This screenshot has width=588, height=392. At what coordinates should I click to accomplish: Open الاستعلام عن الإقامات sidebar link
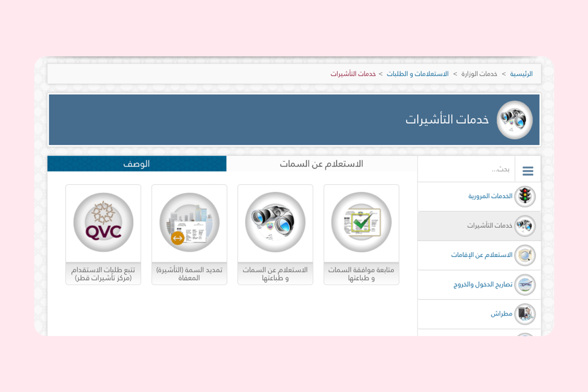(x=482, y=255)
